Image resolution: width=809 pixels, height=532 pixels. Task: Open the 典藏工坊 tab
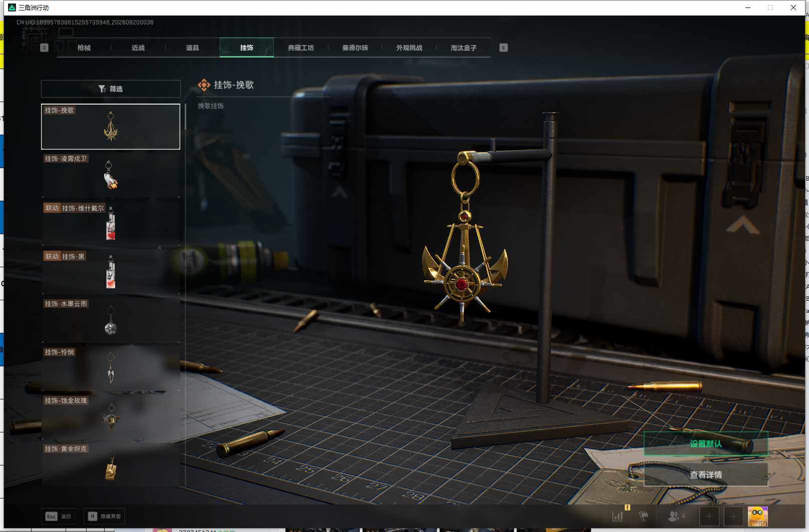301,48
